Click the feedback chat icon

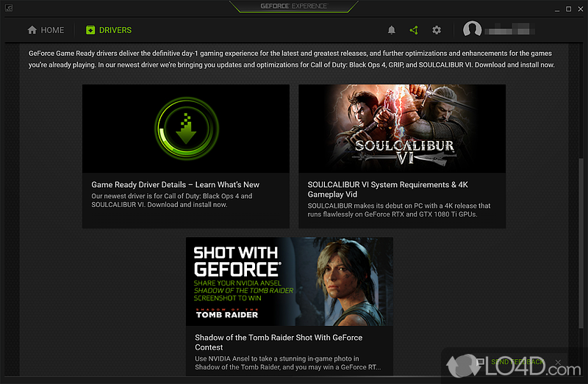481,362
